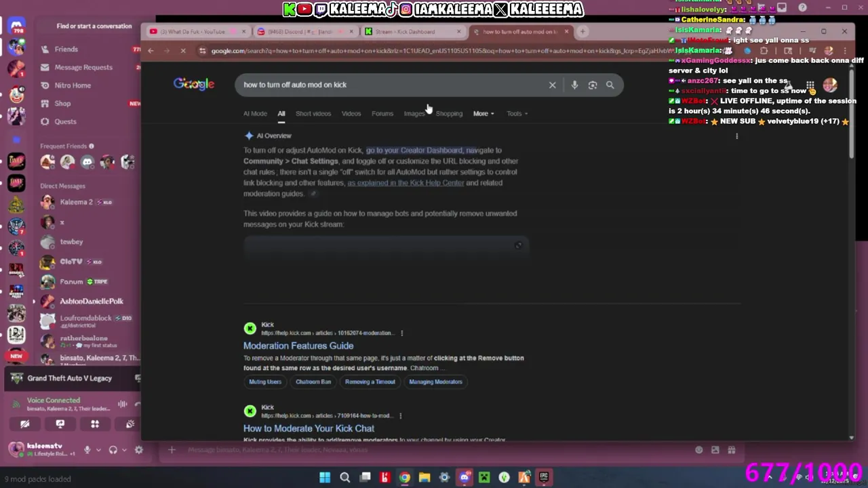The image size is (868, 488).
Task: Open AI Overview three-dot options
Action: 737,136
